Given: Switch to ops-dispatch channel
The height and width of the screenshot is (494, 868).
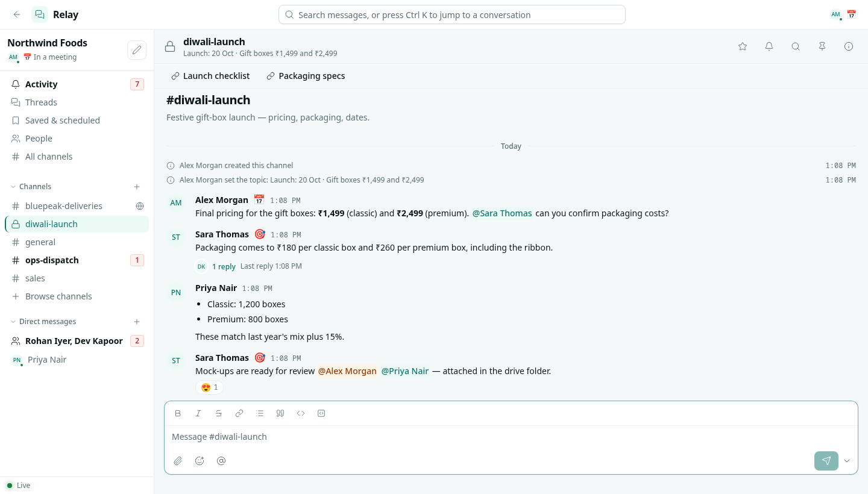Looking at the screenshot, I should (77, 260).
